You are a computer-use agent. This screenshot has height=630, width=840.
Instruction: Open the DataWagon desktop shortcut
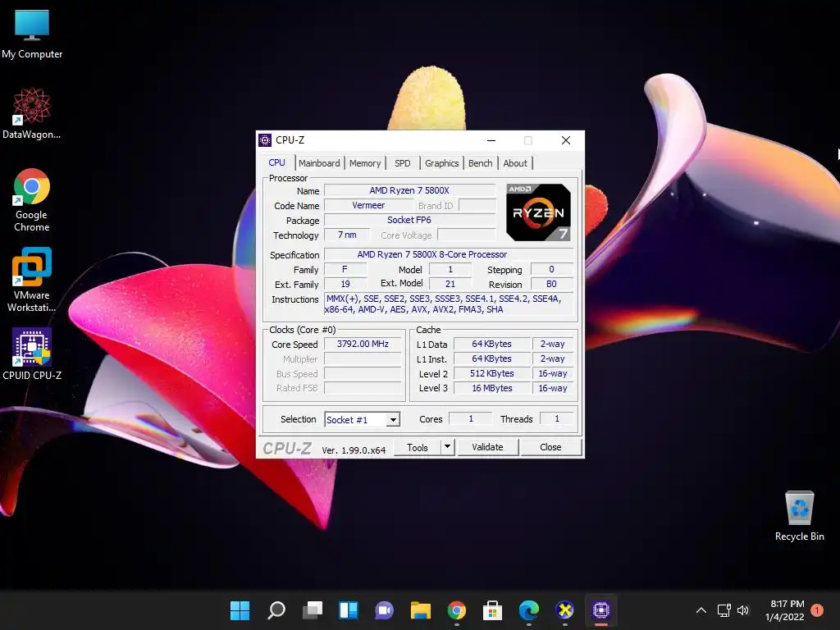[32, 113]
